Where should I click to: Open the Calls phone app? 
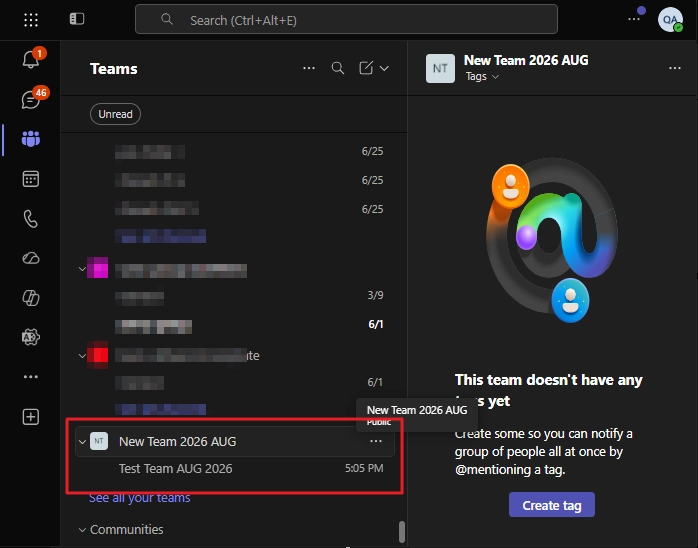[31, 219]
